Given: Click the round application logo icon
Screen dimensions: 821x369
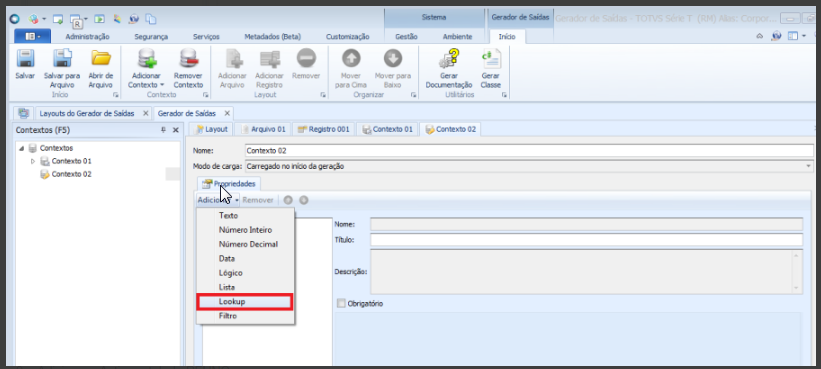Looking at the screenshot, I should [x=15, y=19].
